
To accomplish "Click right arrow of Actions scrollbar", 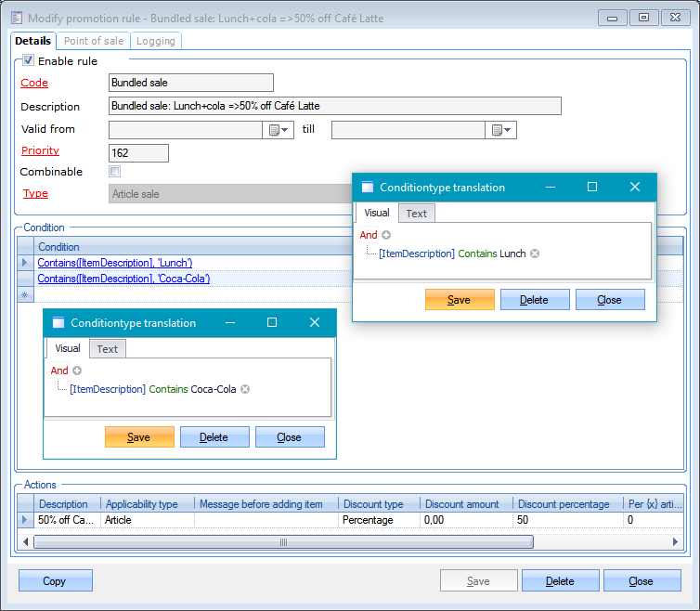I will 676,541.
